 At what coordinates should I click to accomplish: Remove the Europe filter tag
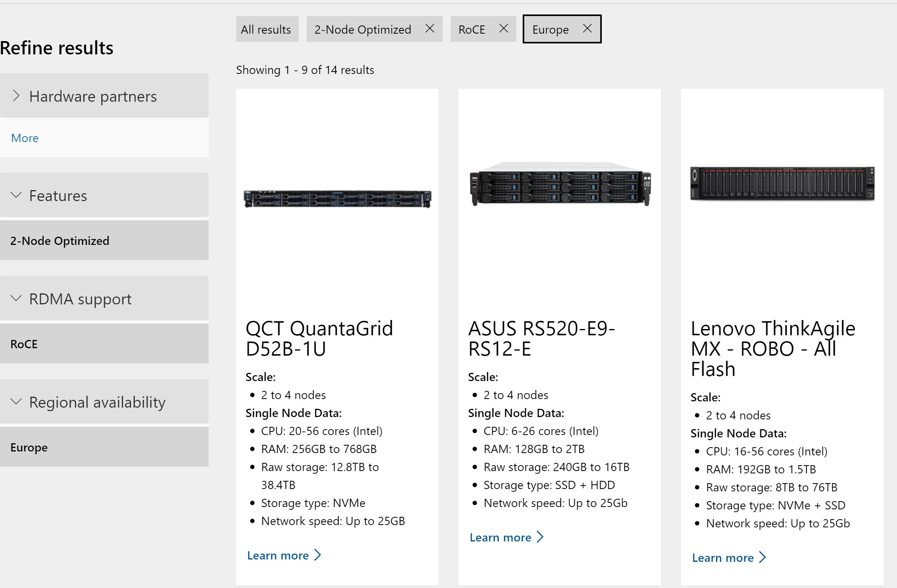coord(587,29)
